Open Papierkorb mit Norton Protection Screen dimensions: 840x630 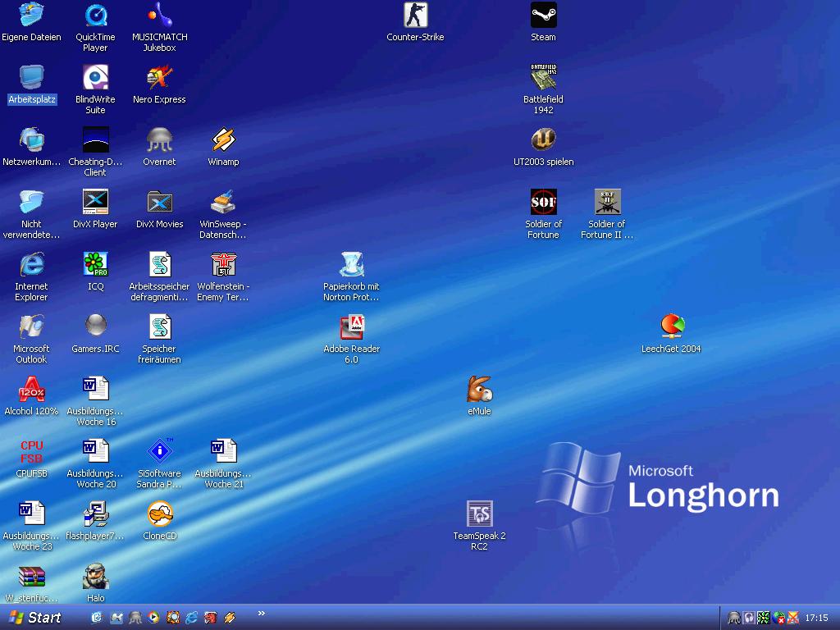click(351, 265)
